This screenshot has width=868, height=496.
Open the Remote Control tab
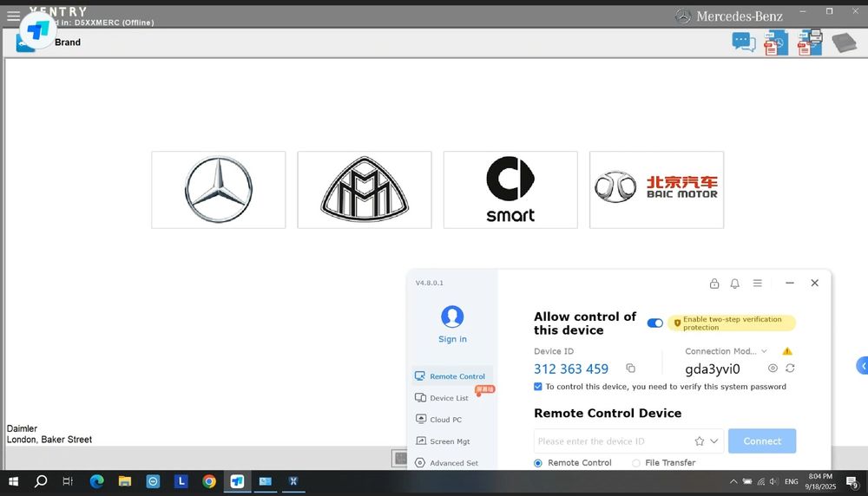click(x=452, y=376)
